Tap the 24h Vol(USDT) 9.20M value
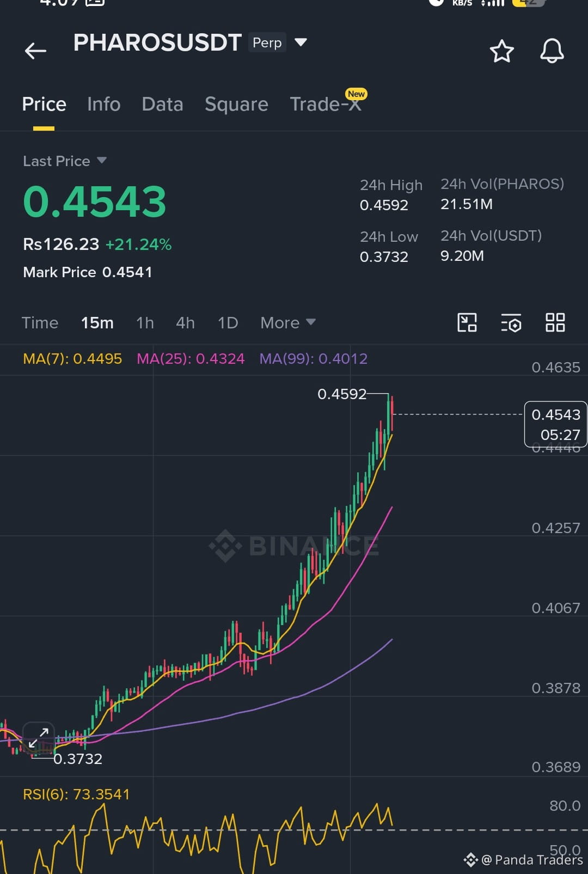The image size is (588, 874). point(462,256)
